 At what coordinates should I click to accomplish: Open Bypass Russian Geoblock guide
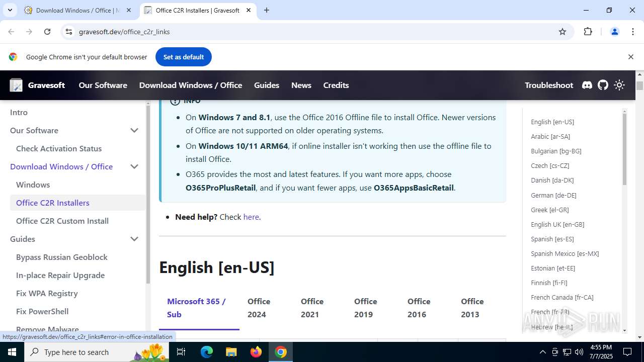[x=62, y=257]
